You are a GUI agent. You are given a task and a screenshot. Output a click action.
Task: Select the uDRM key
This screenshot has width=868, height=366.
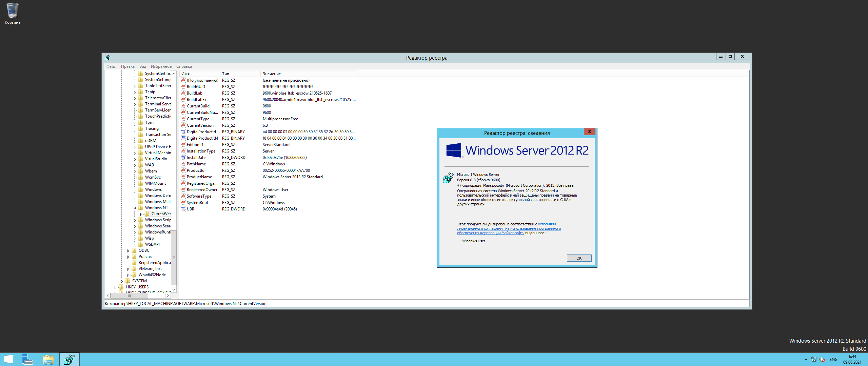pos(151,141)
